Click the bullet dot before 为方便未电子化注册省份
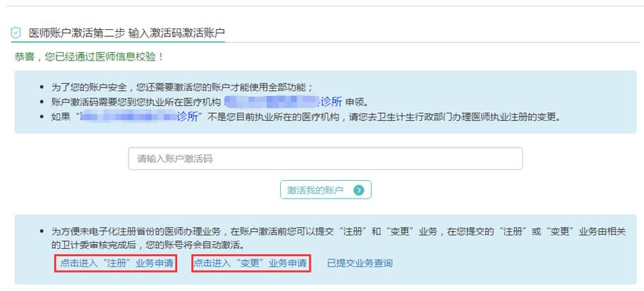644x291 pixels. (x=41, y=231)
